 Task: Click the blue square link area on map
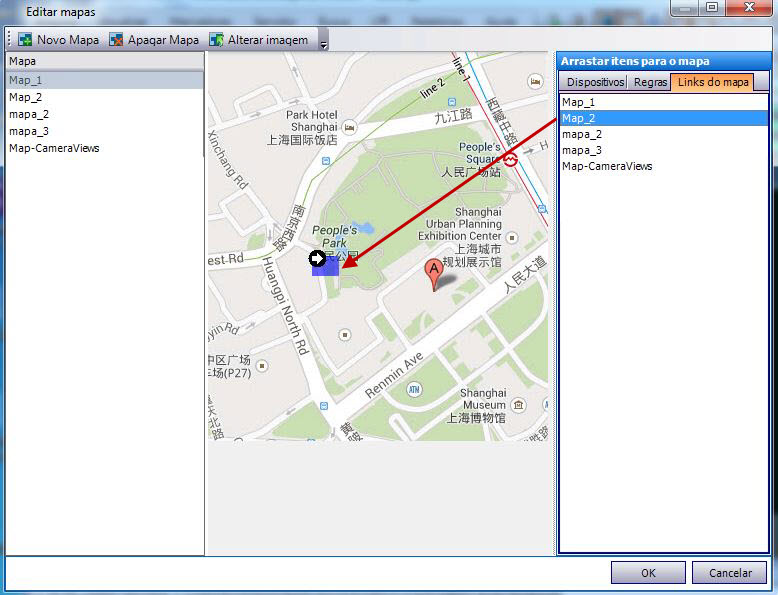tap(326, 268)
